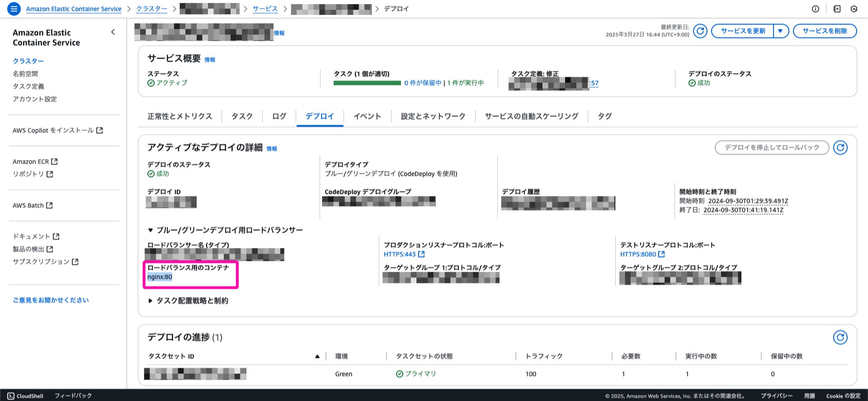Viewport: 868px width, 401px height.
Task: Switch to サービスの自動スケーリング tab
Action: coord(532,117)
